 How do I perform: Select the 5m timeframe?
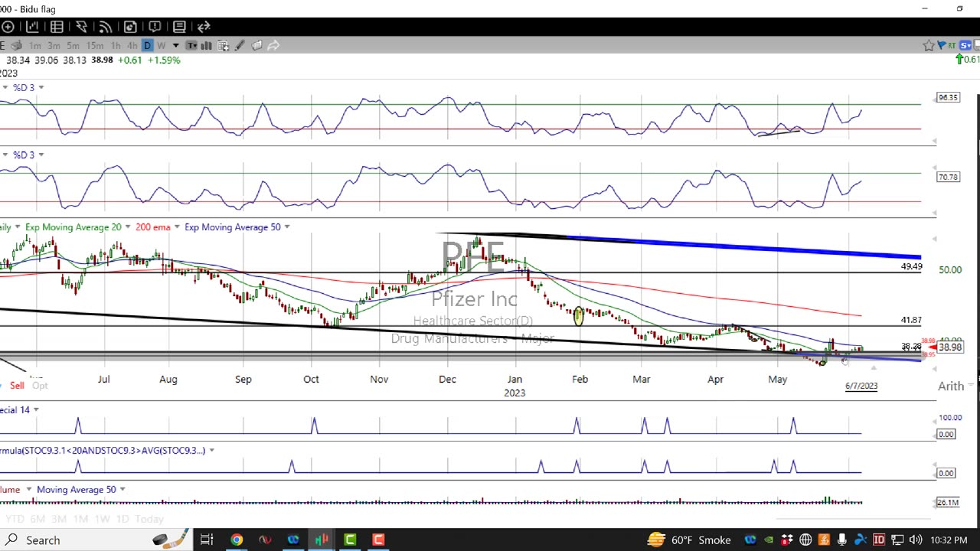(73, 46)
